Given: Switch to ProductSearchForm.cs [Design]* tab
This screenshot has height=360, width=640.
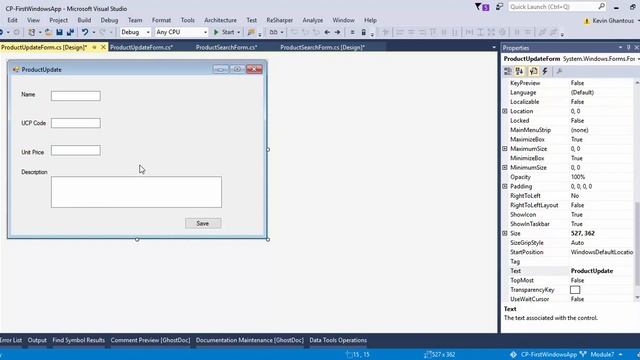Looking at the screenshot, I should pos(322,47).
